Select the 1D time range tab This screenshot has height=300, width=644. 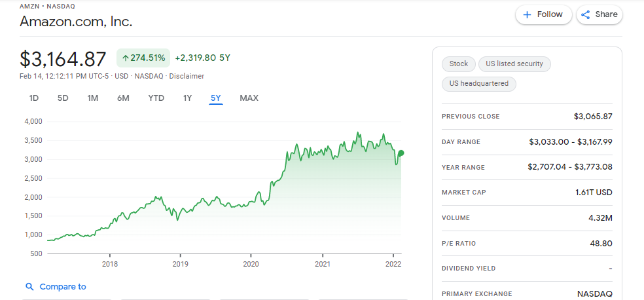[33, 98]
